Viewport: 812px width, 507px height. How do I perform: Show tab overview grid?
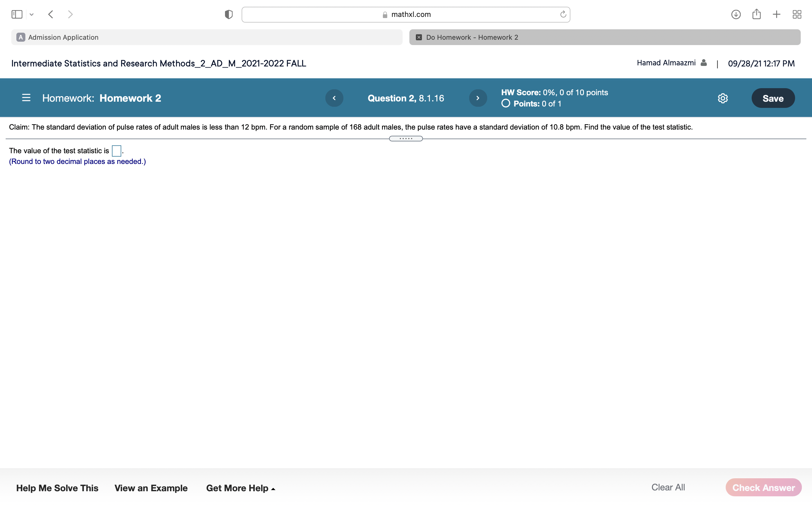coord(797,14)
